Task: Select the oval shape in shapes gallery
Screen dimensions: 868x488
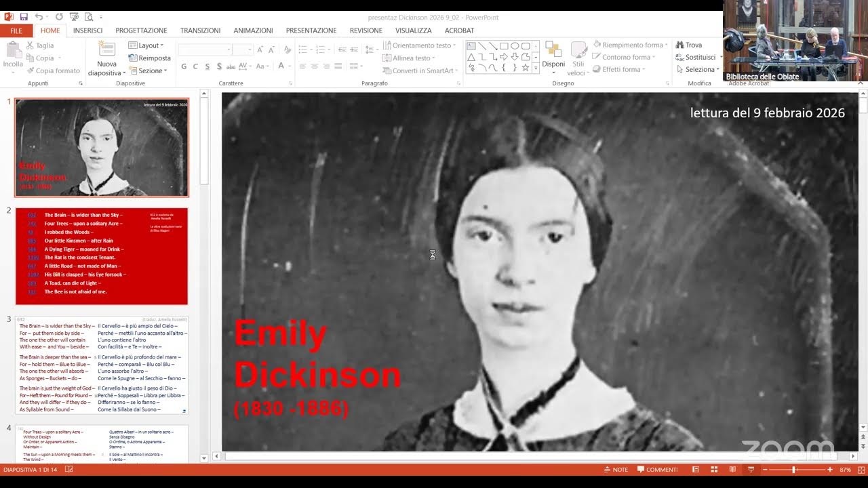Action: tap(515, 46)
